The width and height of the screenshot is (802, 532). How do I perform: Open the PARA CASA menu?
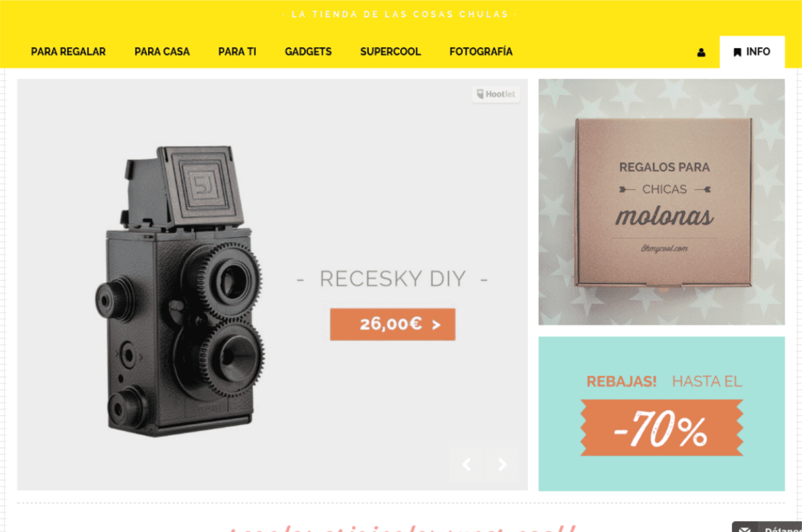[162, 52]
